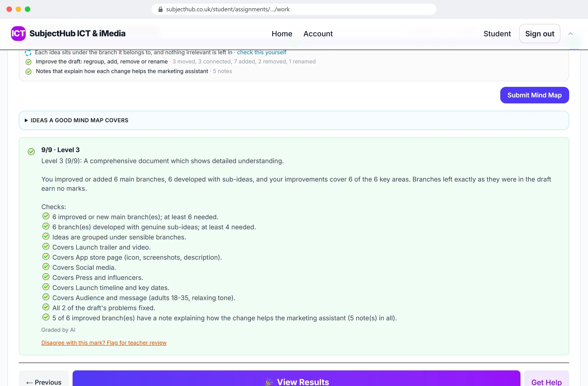588x386 pixels.
Task: Click check icon for branches developed with sub-ideas
Action: (46, 226)
